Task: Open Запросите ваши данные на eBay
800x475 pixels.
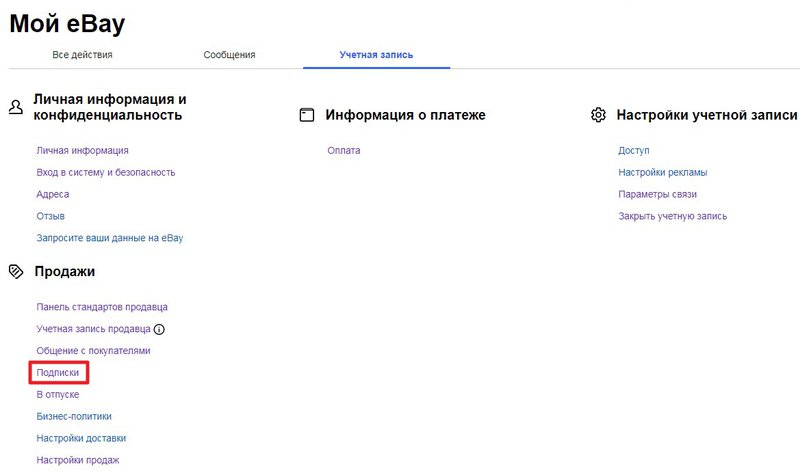Action: point(110,238)
